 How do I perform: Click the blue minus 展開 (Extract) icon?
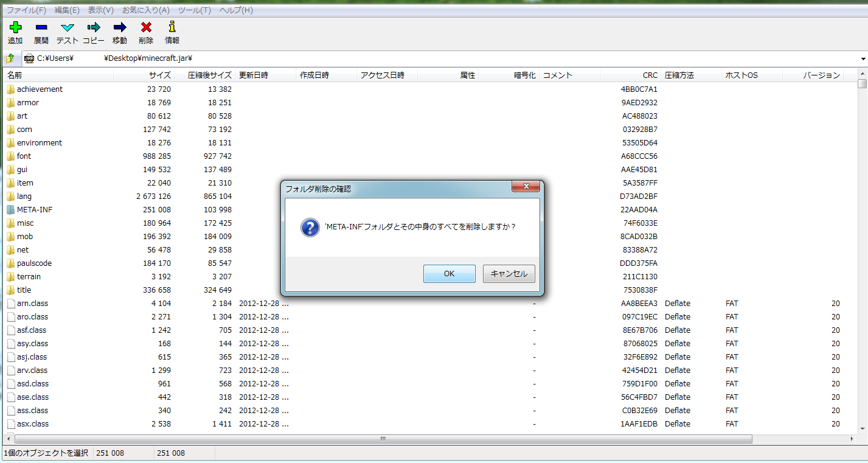click(x=41, y=27)
